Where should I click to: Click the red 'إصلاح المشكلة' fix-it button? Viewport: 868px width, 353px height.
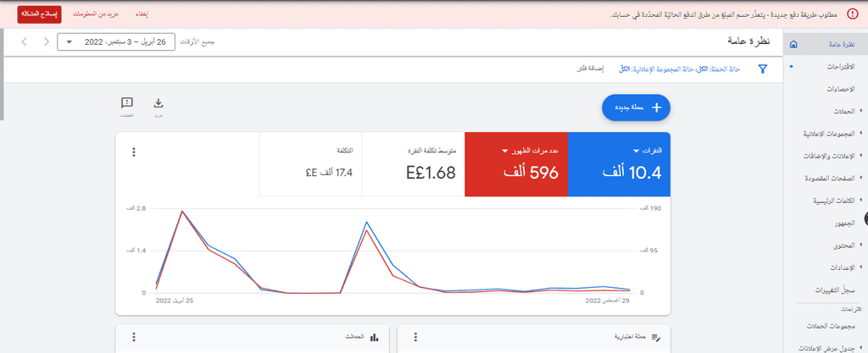click(40, 14)
